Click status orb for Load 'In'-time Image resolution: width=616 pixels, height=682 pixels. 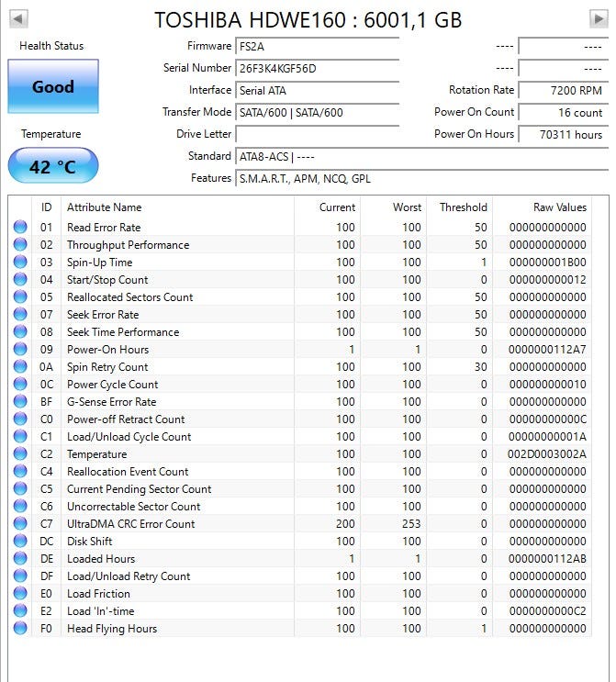20,610
